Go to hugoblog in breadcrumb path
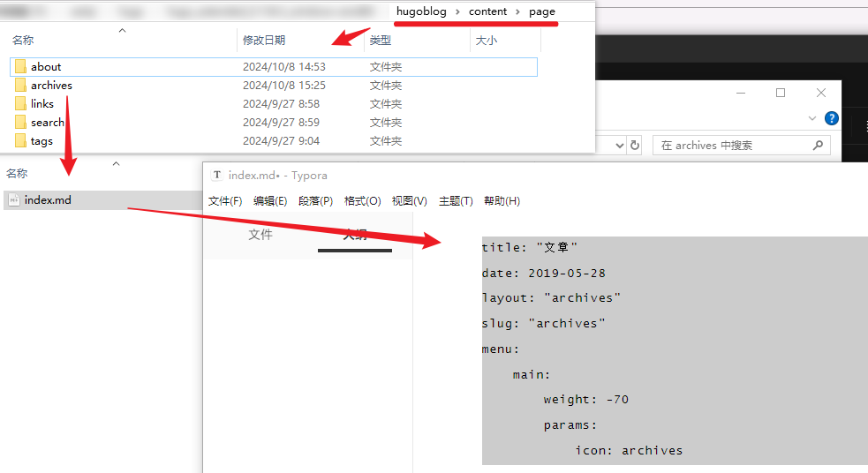868x473 pixels. tap(421, 11)
